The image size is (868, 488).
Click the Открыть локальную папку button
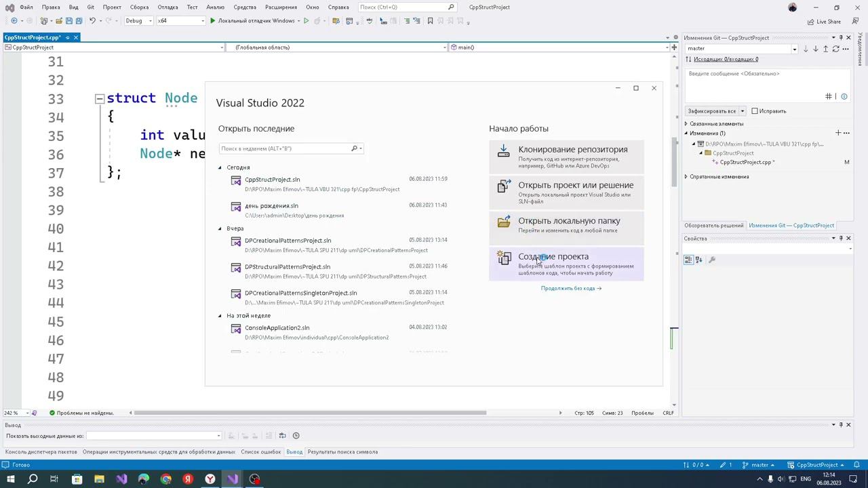point(566,228)
